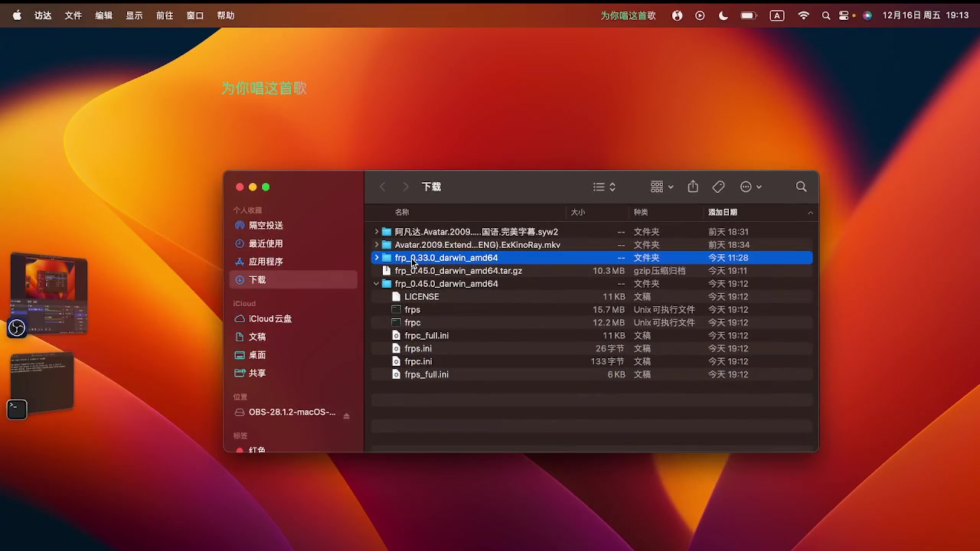Expand the 阿凡达.Avatar.2009 folder
This screenshot has height=551, width=980.
(x=377, y=232)
